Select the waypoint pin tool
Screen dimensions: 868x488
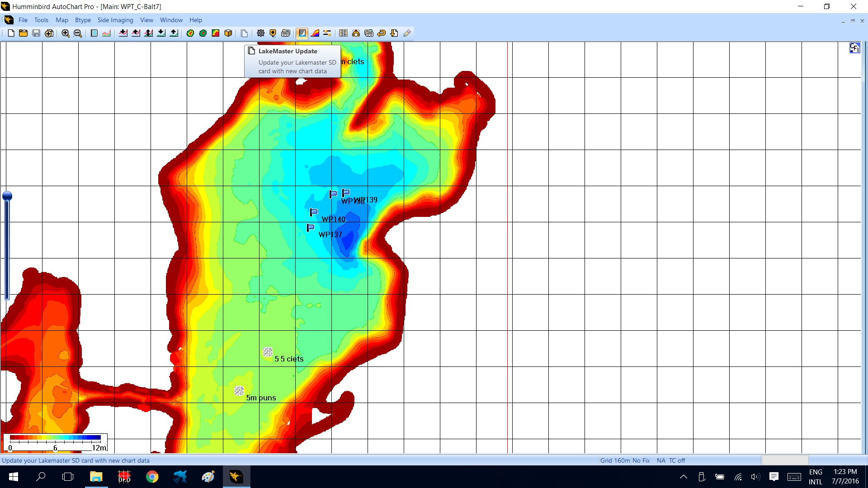pyautogui.click(x=273, y=33)
